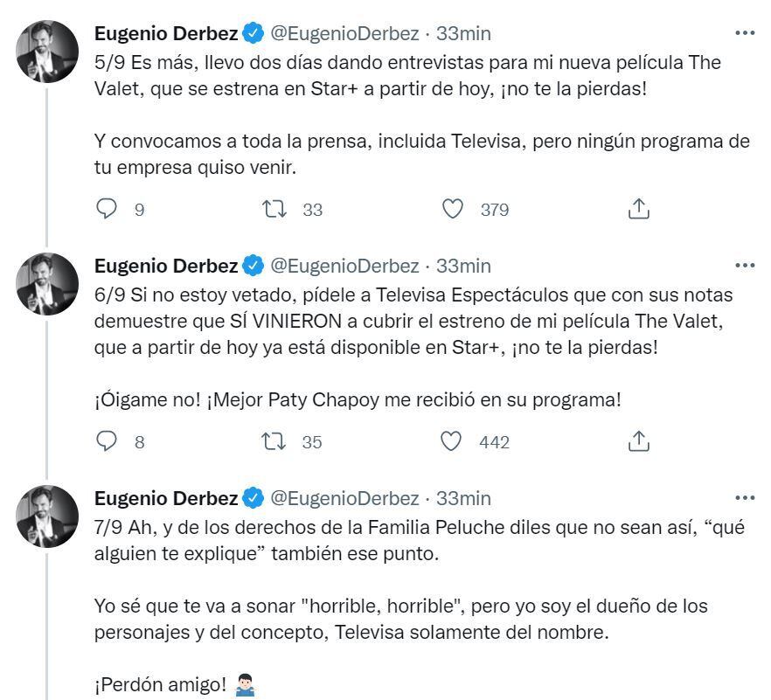
Task: Share the 5/9 tweet
Action: 638,209
